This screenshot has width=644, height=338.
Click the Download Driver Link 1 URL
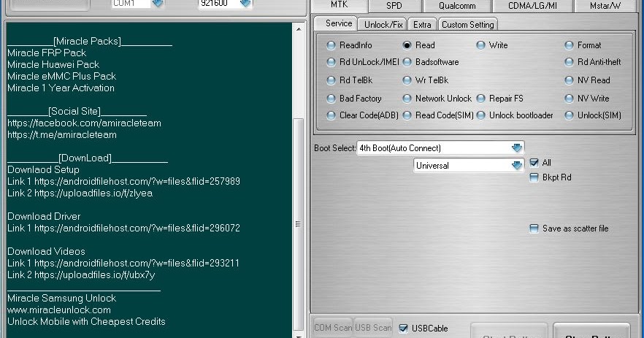pyautogui.click(x=137, y=228)
